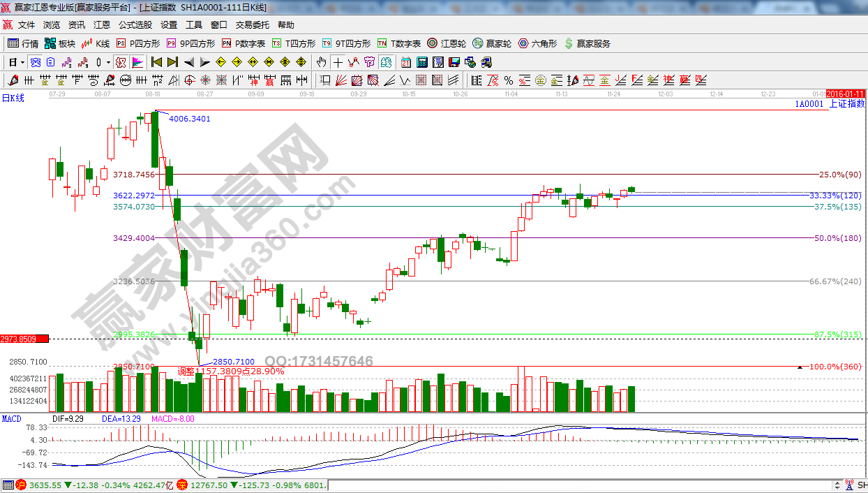Click the 50.0%(180) retracement line label
This screenshot has height=493, width=868.
click(837, 238)
